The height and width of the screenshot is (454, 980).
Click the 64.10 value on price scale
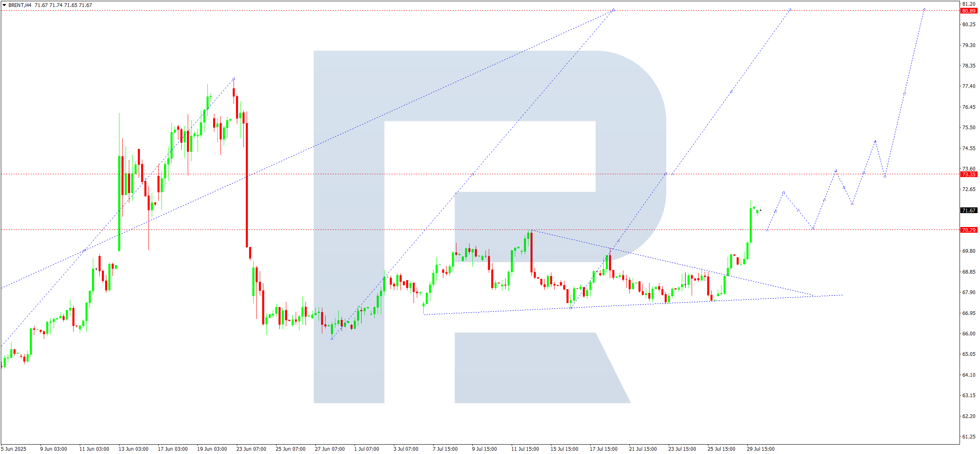pos(969,375)
